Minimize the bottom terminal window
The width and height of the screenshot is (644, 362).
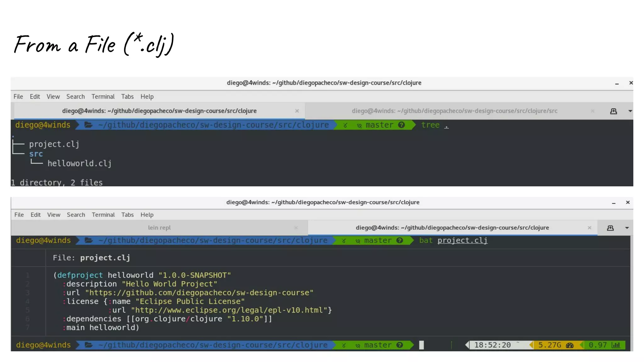tap(613, 203)
